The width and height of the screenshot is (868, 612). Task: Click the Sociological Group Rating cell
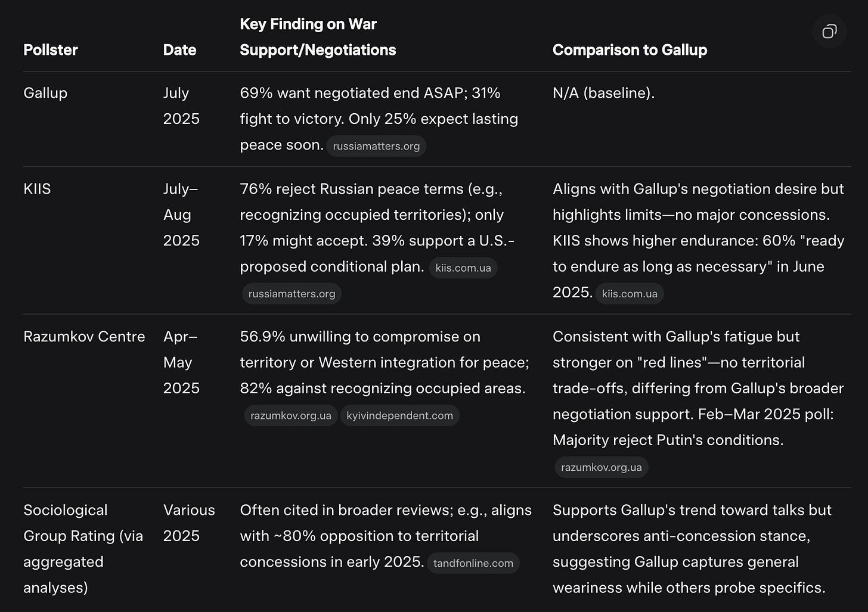(x=83, y=549)
